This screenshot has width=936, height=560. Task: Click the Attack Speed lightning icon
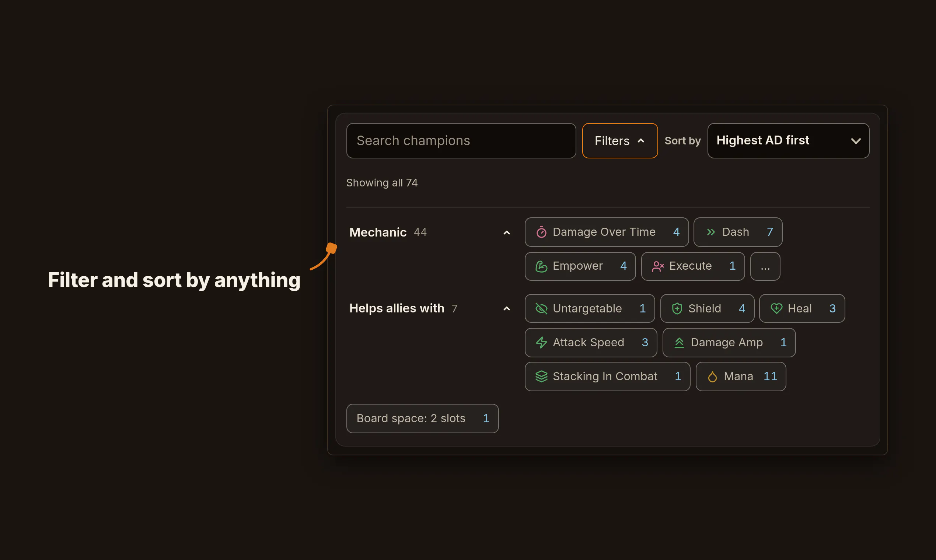[x=541, y=343]
